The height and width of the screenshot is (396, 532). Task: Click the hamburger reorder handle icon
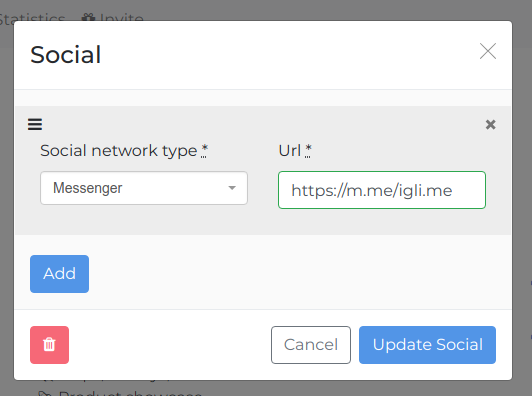(x=35, y=124)
